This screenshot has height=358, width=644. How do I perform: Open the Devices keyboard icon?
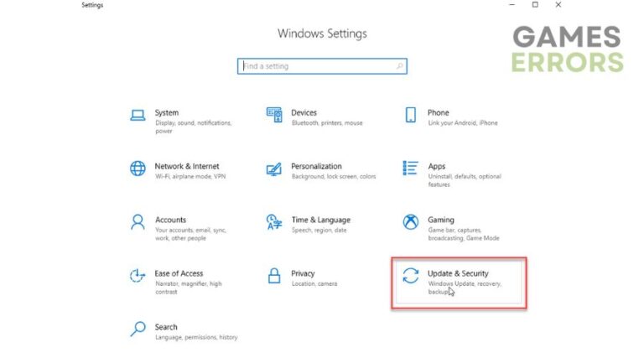point(274,115)
